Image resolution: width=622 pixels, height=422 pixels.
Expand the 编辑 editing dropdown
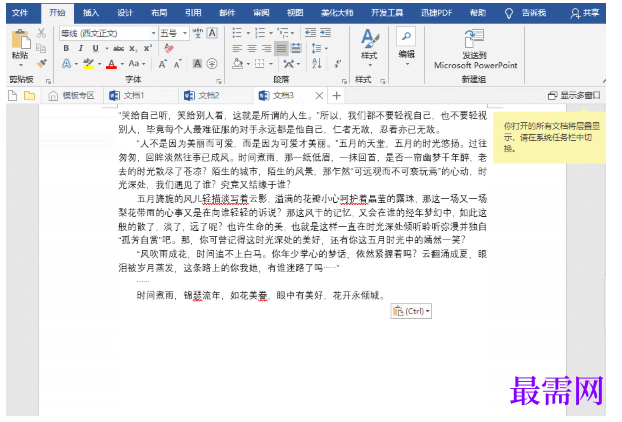click(x=407, y=64)
